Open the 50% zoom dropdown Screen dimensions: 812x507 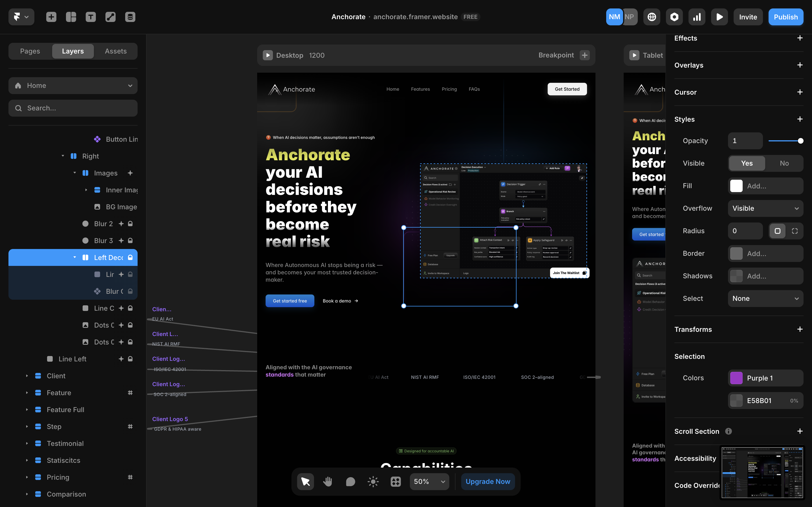pyautogui.click(x=429, y=482)
